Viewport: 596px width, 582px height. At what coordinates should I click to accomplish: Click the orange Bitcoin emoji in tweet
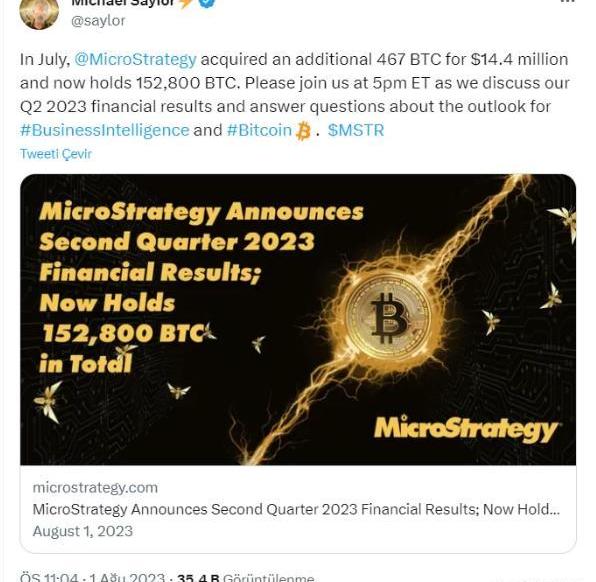tap(303, 131)
